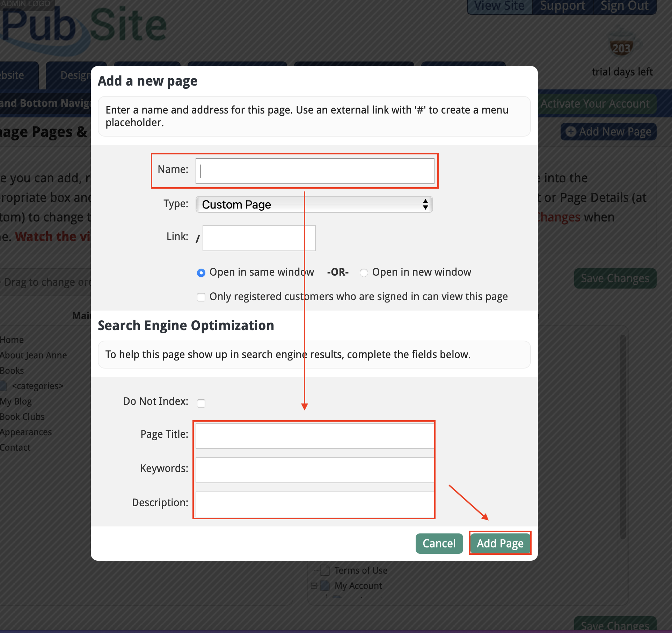The width and height of the screenshot is (672, 633).
Task: Click the 203 trial days badge
Action: coord(621,47)
